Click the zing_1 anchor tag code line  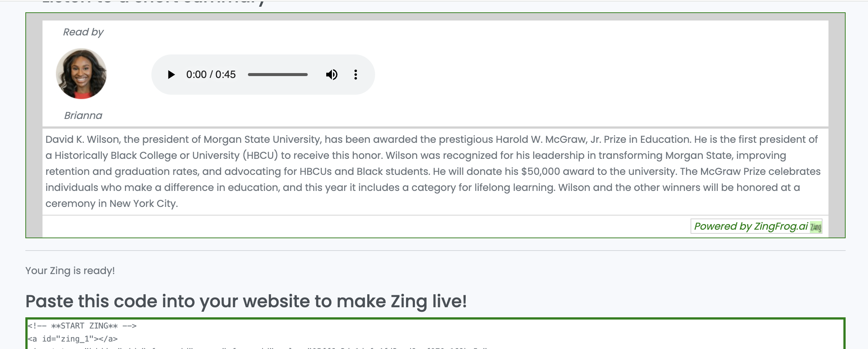coord(73,339)
